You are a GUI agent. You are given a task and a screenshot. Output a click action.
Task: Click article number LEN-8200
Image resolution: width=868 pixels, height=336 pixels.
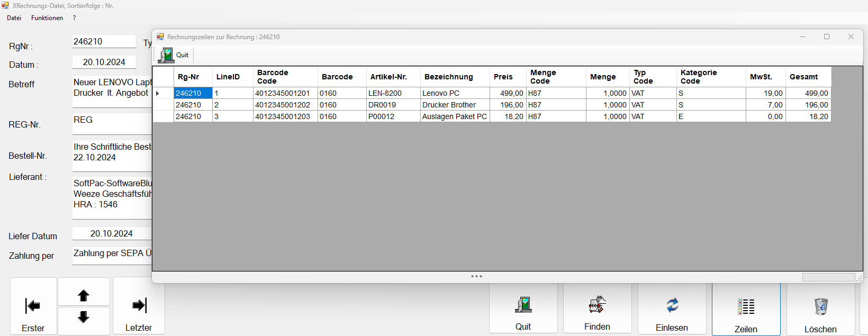394,93
